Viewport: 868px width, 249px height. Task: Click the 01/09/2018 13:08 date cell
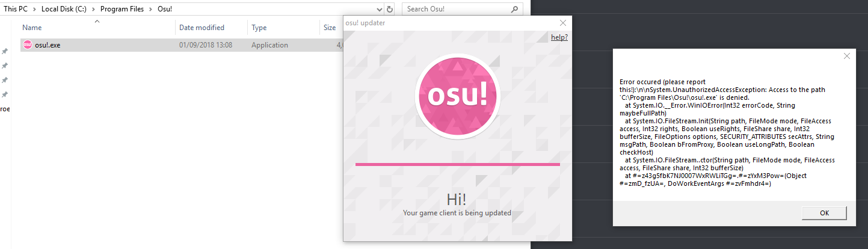[x=205, y=45]
